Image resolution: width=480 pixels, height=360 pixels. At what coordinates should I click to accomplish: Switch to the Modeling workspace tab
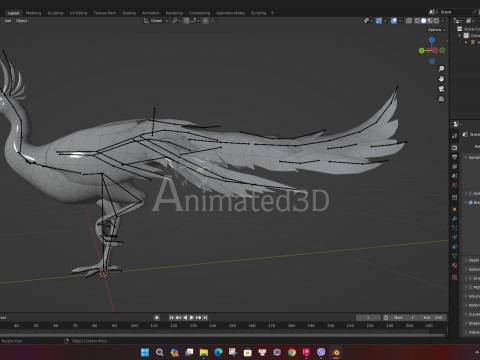[x=33, y=13]
